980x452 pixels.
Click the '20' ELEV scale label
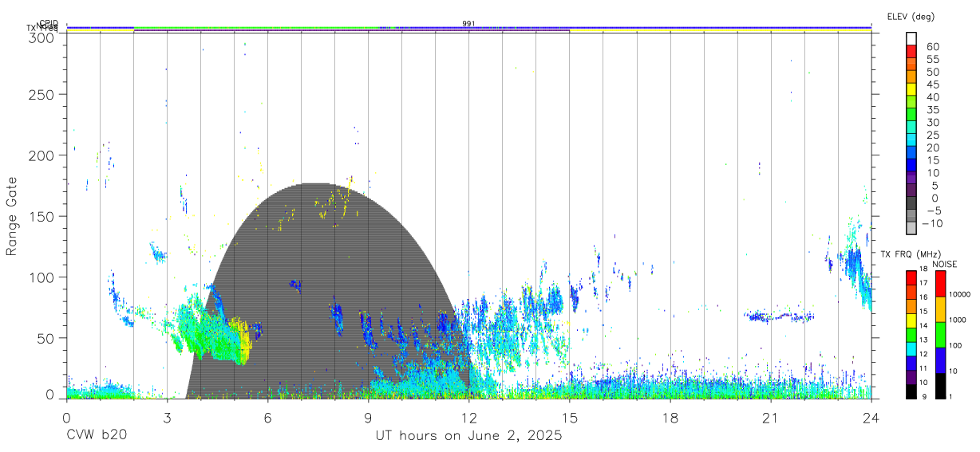pos(932,147)
